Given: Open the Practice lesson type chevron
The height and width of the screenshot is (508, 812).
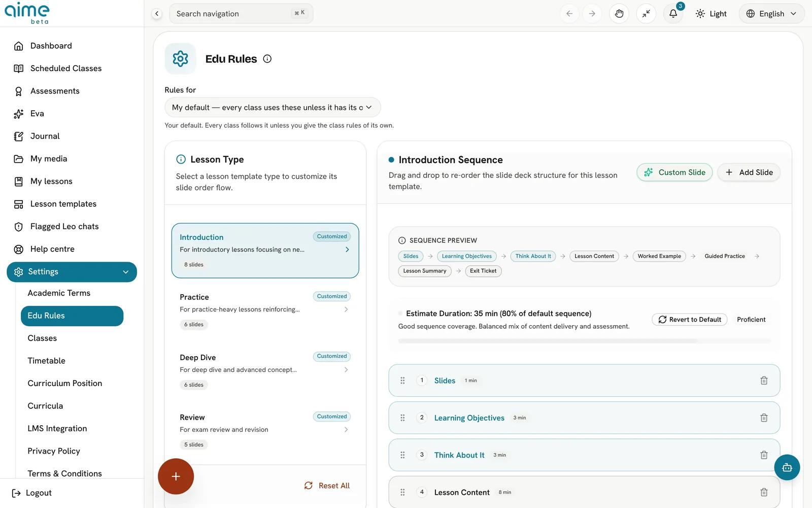Looking at the screenshot, I should [346, 309].
